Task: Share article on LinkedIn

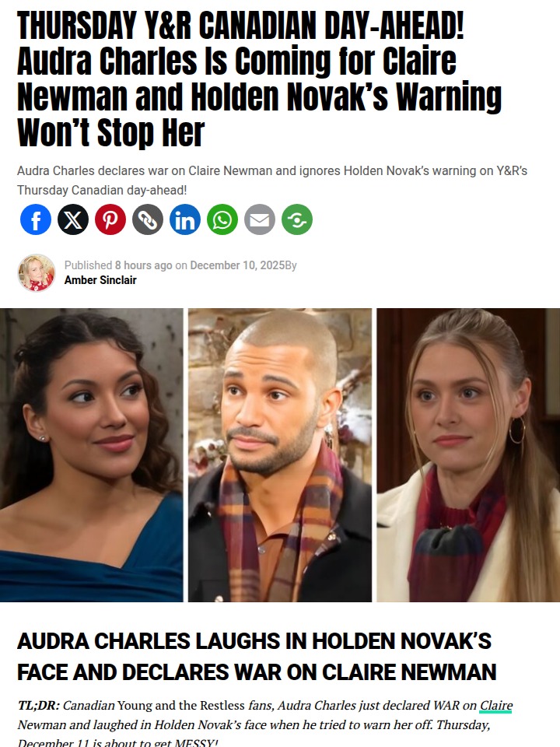Action: point(185,219)
